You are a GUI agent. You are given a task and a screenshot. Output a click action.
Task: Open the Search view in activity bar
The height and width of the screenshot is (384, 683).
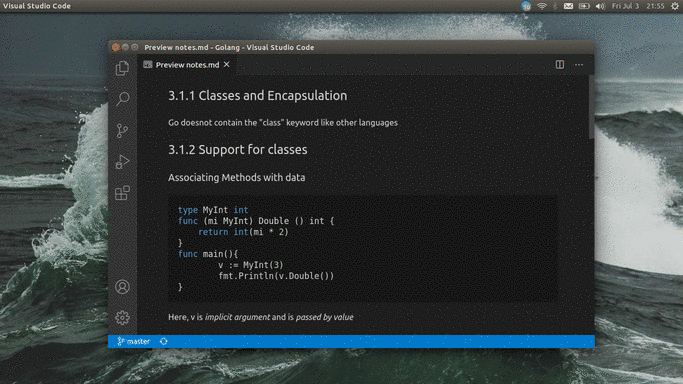(122, 99)
